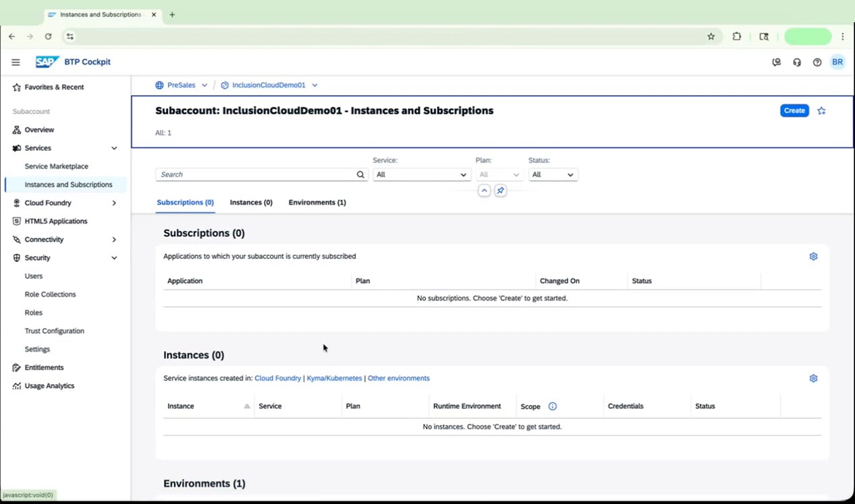The width and height of the screenshot is (855, 504).
Task: Open Settings under Security
Action: coord(38,349)
